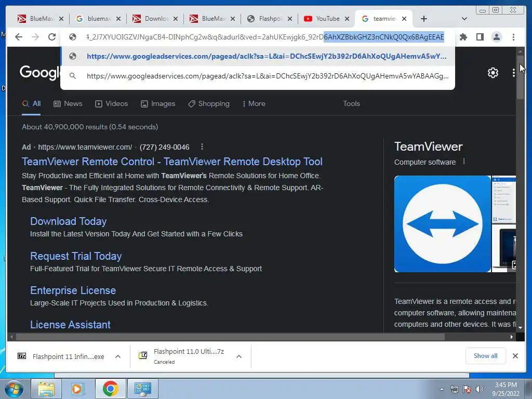Open the Shopping results filter
The width and height of the screenshot is (532, 399).
(209, 104)
